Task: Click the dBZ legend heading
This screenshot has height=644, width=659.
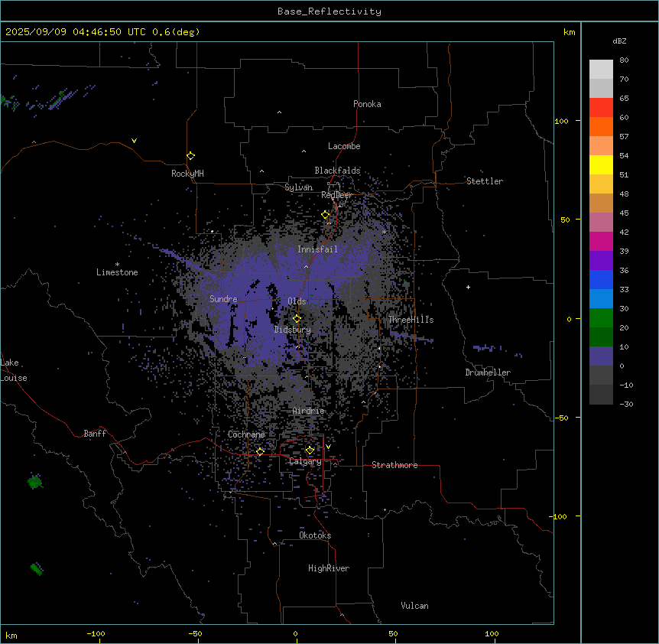Action: tap(619, 41)
